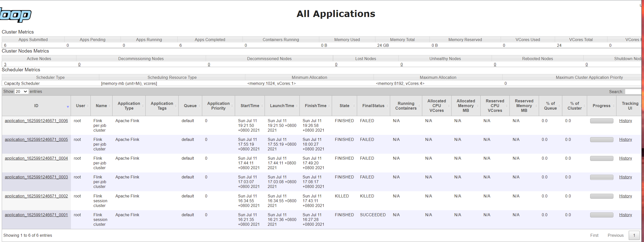Open application_1625991246671_0006 link

pos(36,121)
